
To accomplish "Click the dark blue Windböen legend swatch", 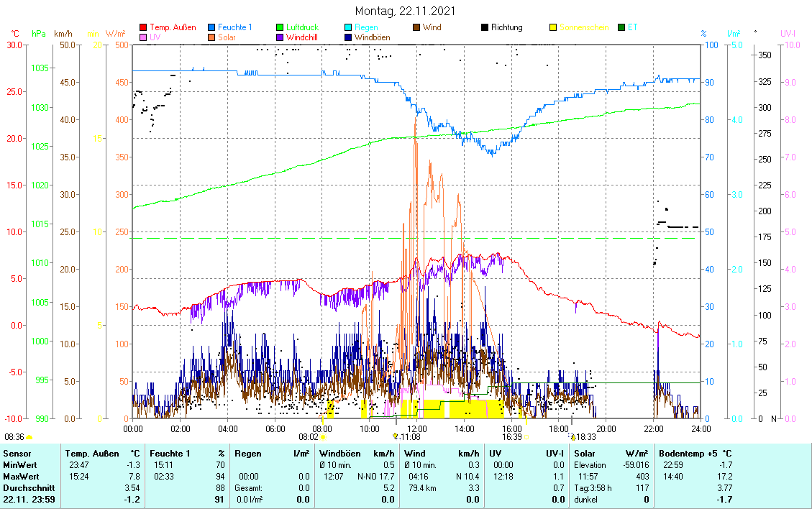I will [x=348, y=37].
